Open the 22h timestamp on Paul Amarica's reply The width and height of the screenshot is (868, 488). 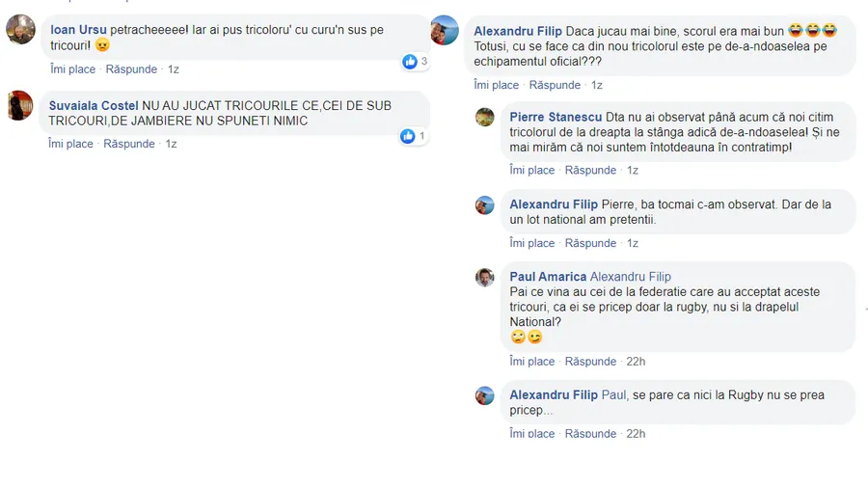[636, 362]
